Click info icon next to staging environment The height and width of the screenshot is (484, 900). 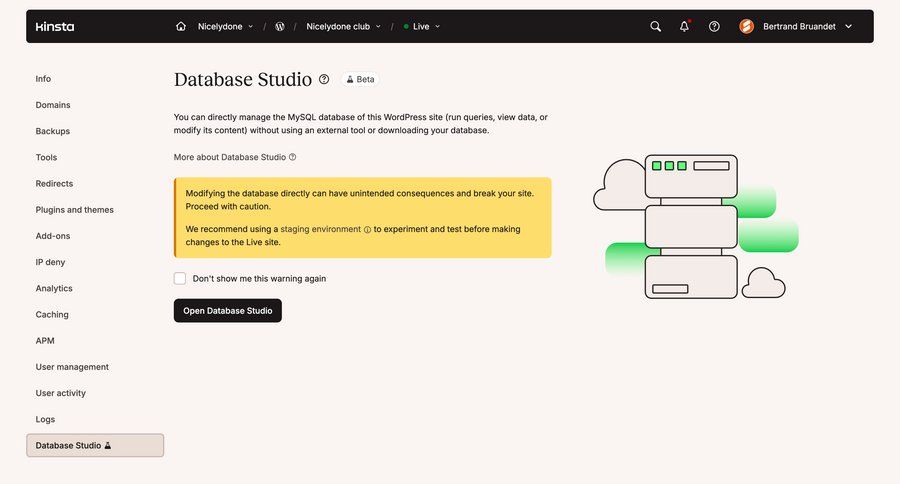[x=367, y=230]
